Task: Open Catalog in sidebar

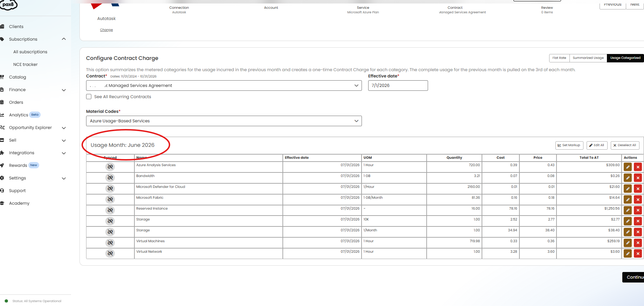Action: coord(17,77)
